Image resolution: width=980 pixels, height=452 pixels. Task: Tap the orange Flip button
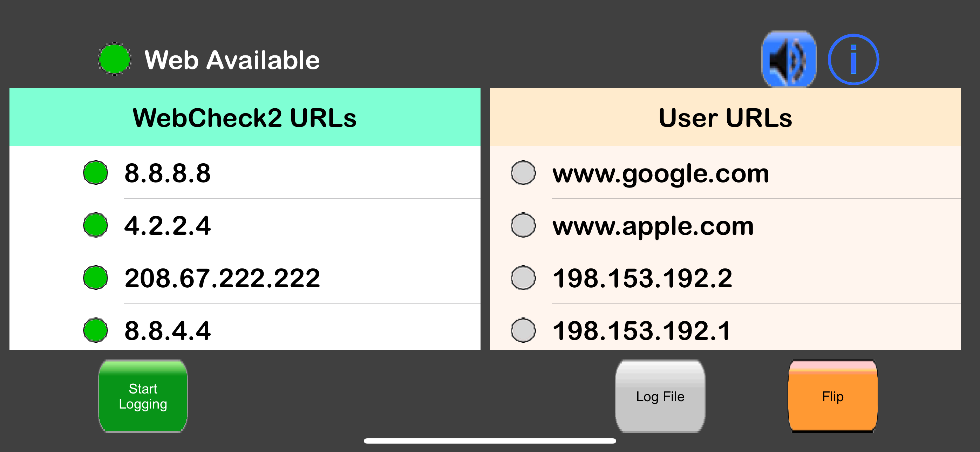[833, 396]
